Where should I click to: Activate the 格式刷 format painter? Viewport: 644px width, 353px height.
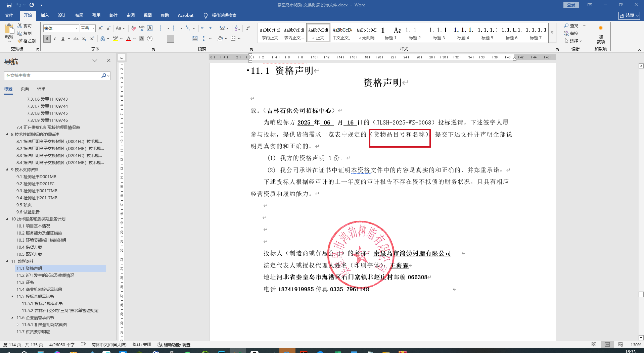pos(27,41)
